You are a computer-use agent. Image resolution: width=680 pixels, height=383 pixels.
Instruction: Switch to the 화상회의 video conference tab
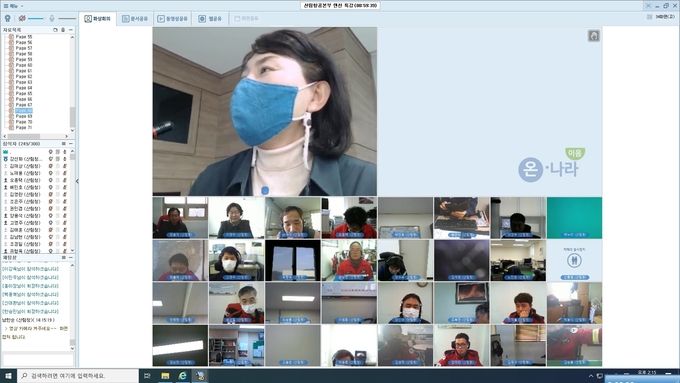[98, 19]
